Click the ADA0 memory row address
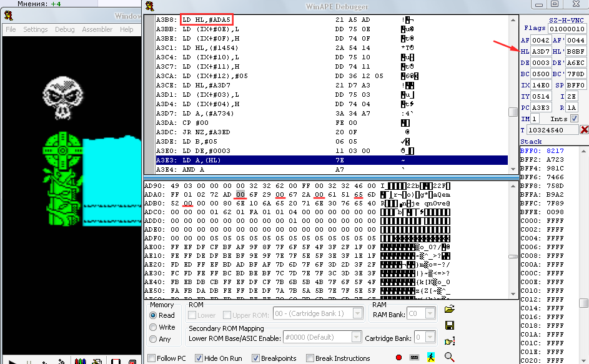This screenshot has width=589, height=364. point(154,195)
